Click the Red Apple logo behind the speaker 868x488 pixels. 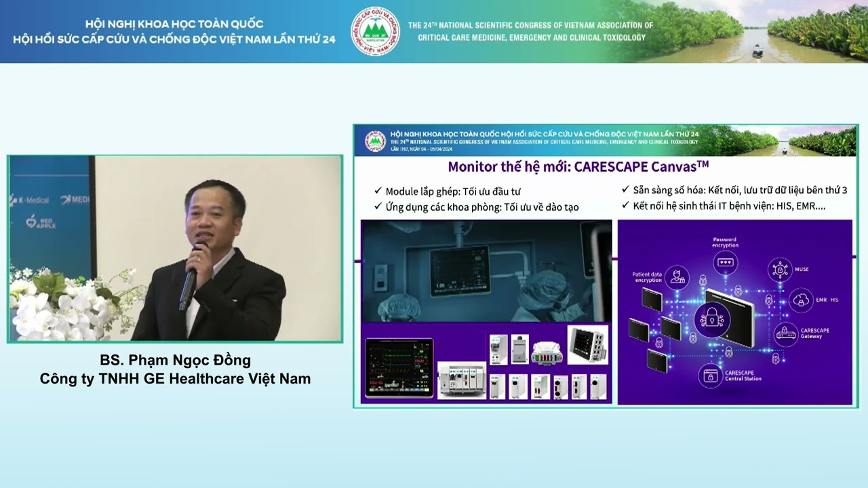pyautogui.click(x=40, y=222)
